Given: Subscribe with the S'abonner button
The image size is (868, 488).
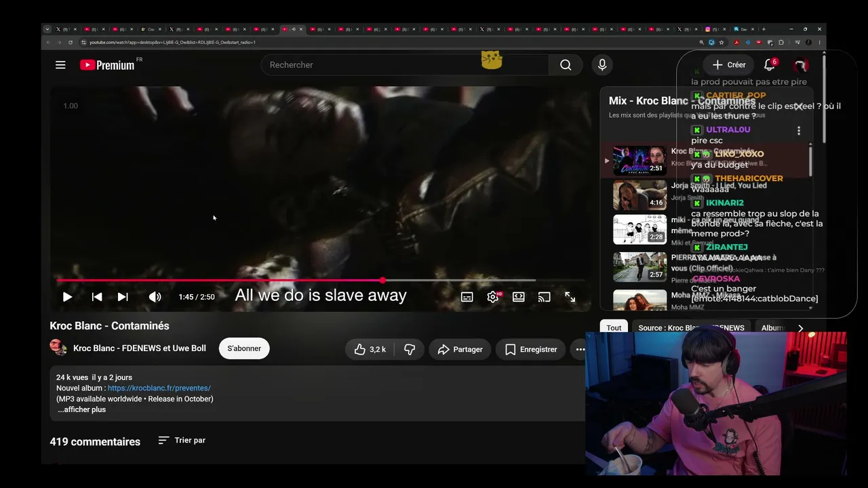Looking at the screenshot, I should coord(244,349).
